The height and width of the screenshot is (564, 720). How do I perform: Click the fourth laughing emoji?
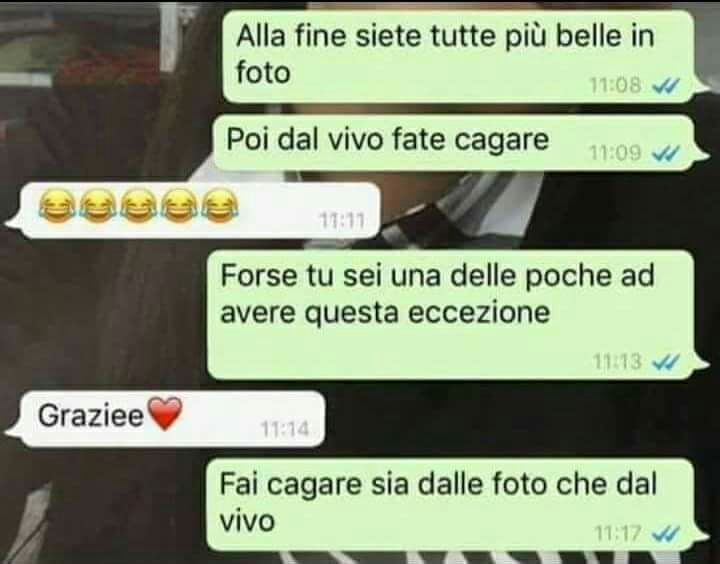click(180, 207)
